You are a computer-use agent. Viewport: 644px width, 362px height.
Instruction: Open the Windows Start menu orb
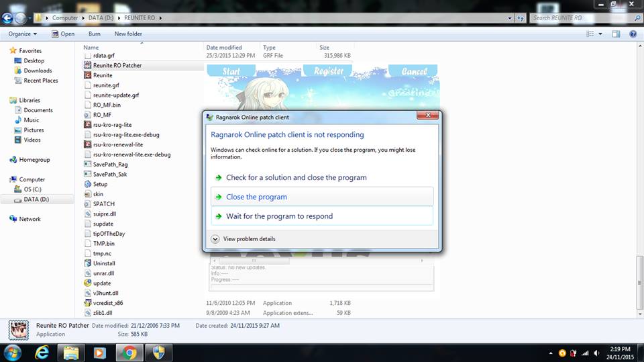click(12, 353)
